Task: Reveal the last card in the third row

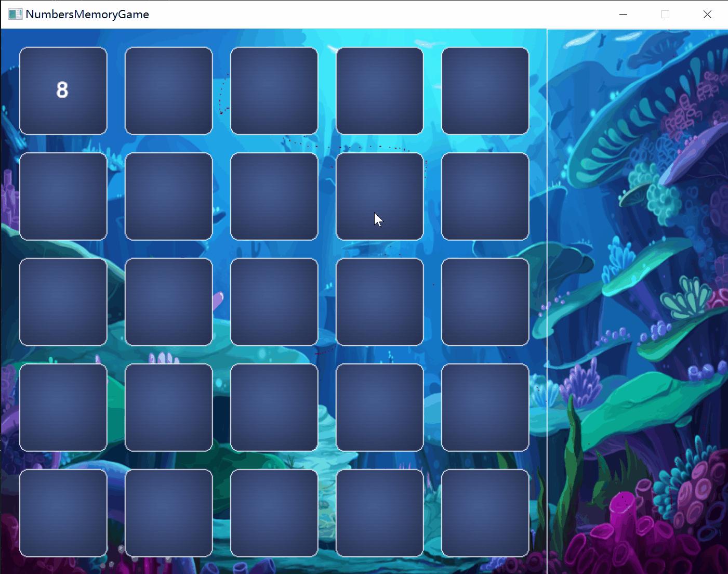Action: (485, 302)
